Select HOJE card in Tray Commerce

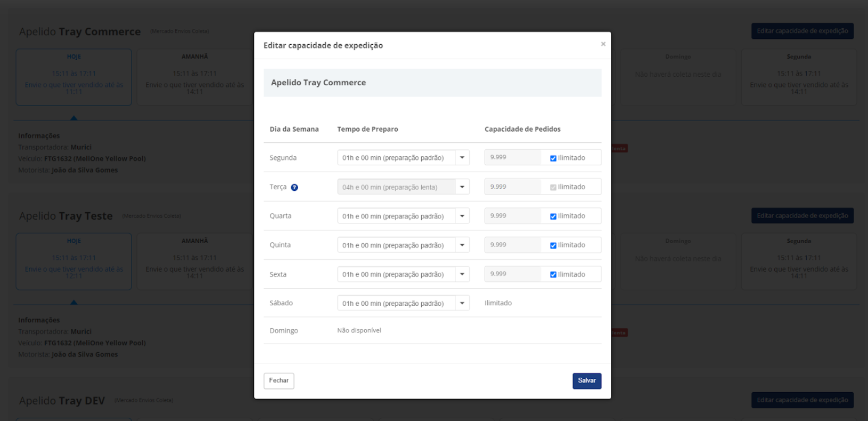click(x=74, y=77)
